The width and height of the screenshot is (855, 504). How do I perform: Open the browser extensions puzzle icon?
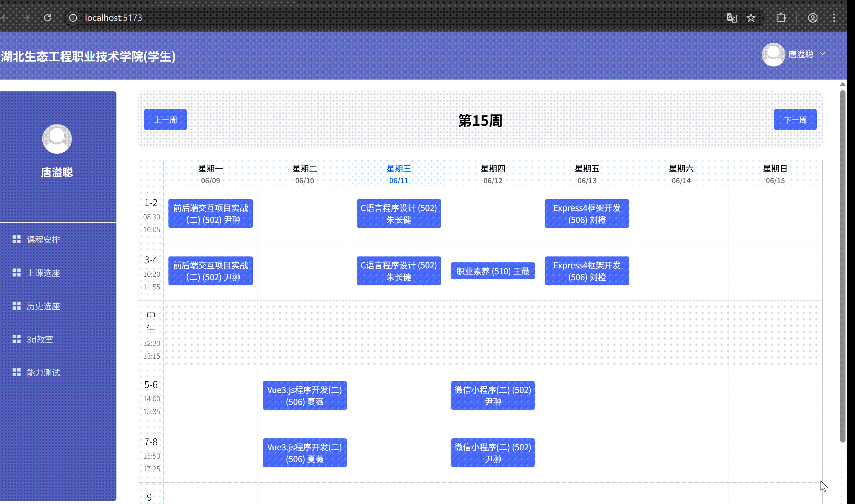click(781, 18)
